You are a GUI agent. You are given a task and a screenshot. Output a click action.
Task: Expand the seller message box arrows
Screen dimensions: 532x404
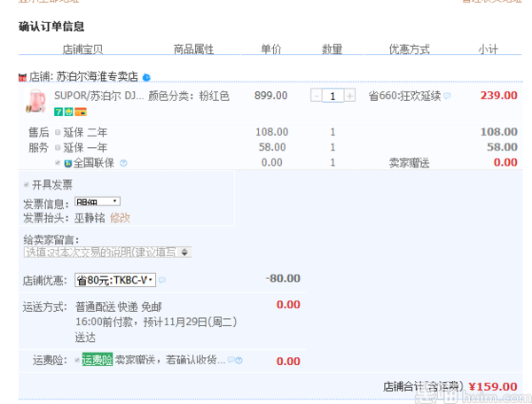pos(184,252)
